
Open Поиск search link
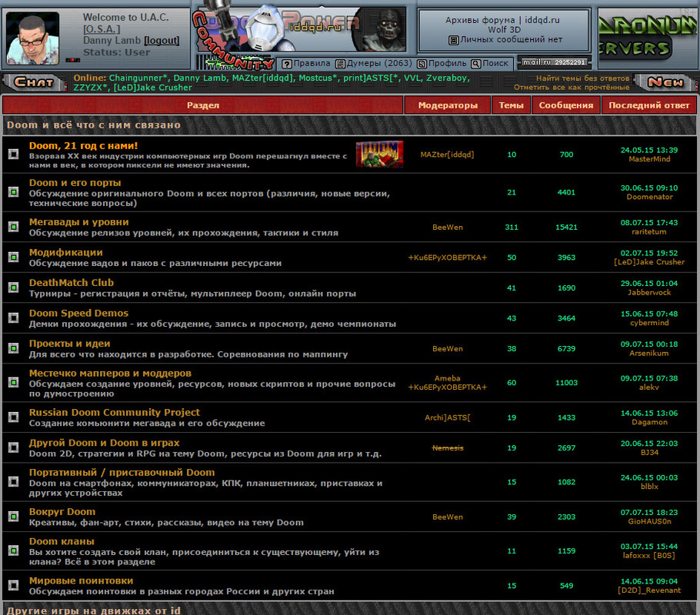click(495, 63)
